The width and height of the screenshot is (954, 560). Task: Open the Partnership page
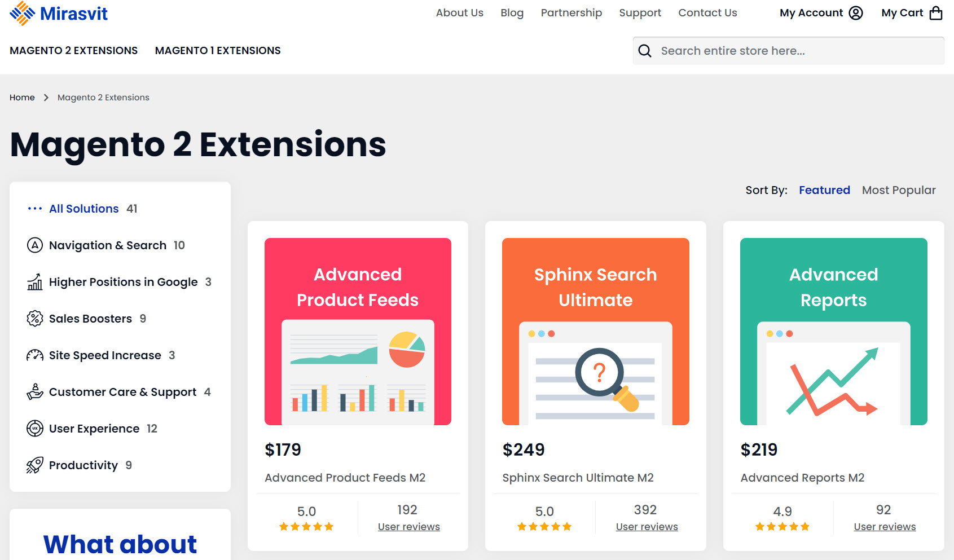click(x=571, y=13)
